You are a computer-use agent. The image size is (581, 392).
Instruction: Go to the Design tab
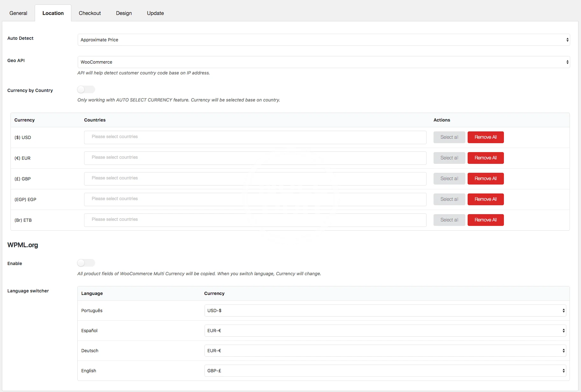click(x=124, y=13)
